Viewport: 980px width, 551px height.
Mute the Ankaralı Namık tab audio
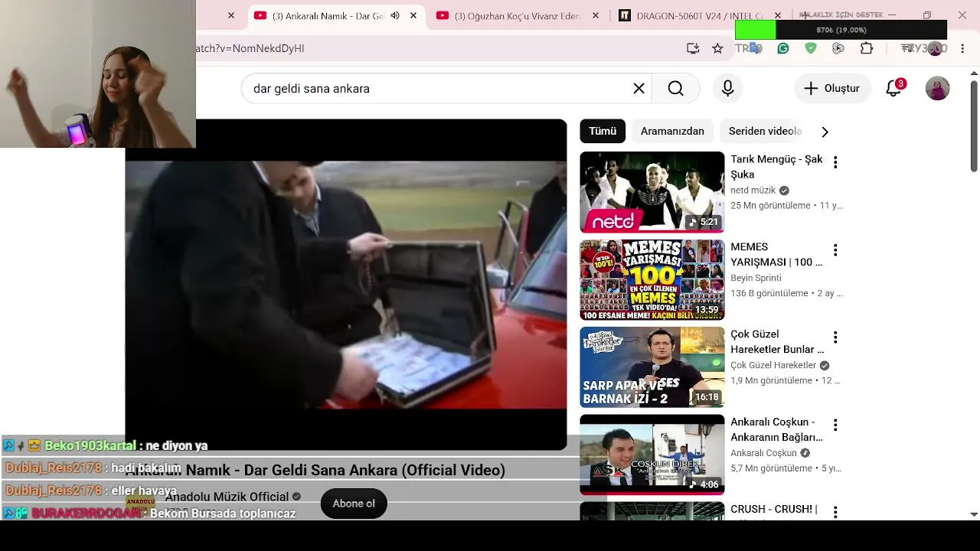coord(395,15)
